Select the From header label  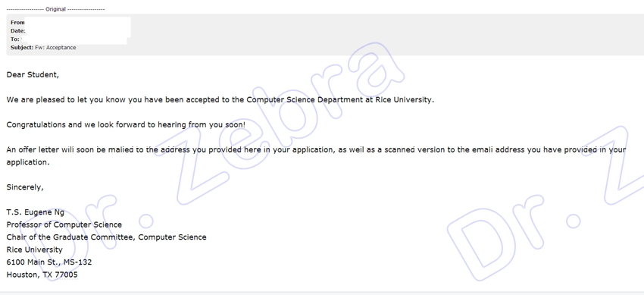pyautogui.click(x=17, y=23)
